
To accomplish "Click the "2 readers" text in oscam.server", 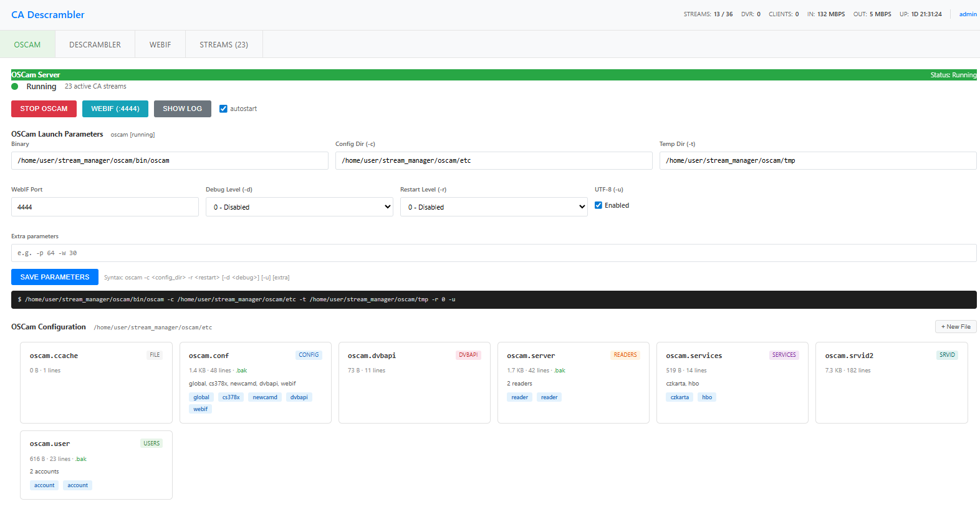I will coord(519,384).
